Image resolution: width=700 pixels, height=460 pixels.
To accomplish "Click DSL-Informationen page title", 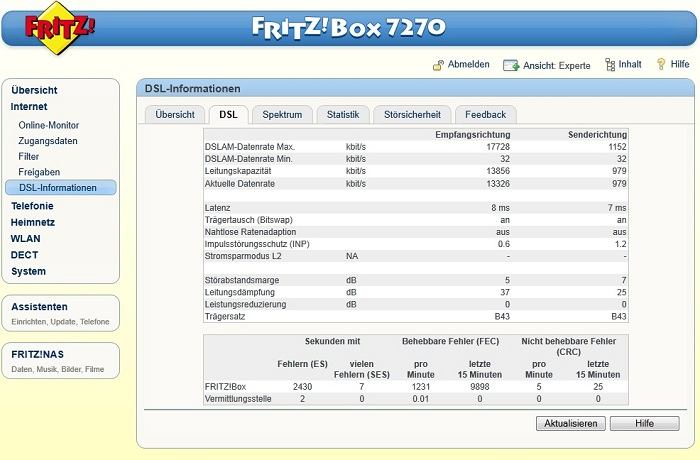I will click(x=192, y=88).
